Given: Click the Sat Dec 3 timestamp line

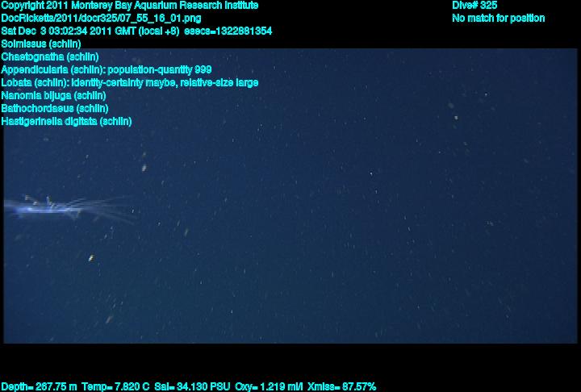Looking at the screenshot, I should [x=136, y=31].
